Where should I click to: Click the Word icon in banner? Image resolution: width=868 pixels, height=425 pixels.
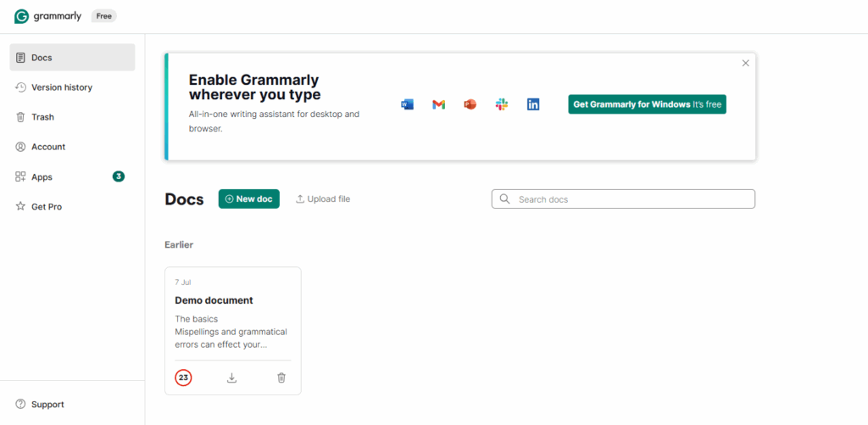coord(407,104)
